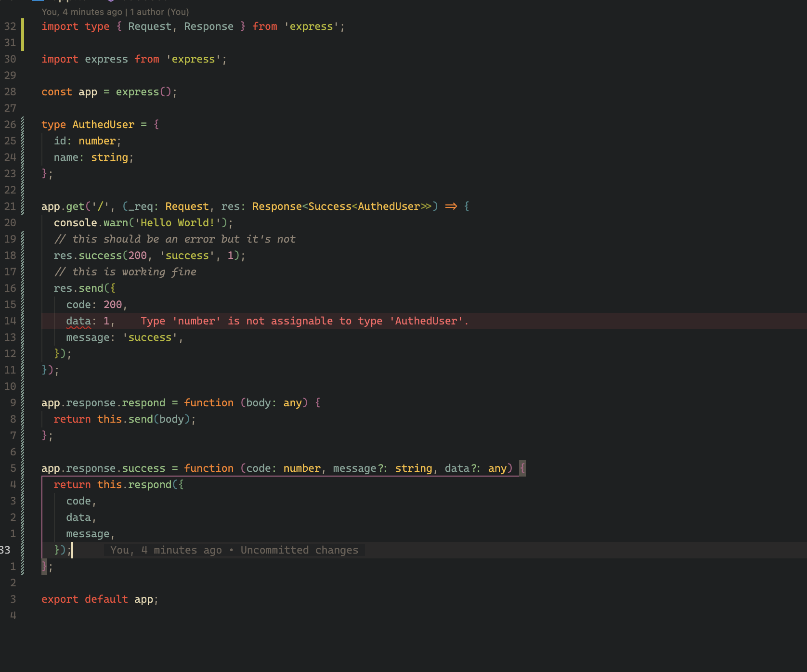This screenshot has height=672, width=807.
Task: Click the '200' value after 'code:'
Action: [x=113, y=305]
